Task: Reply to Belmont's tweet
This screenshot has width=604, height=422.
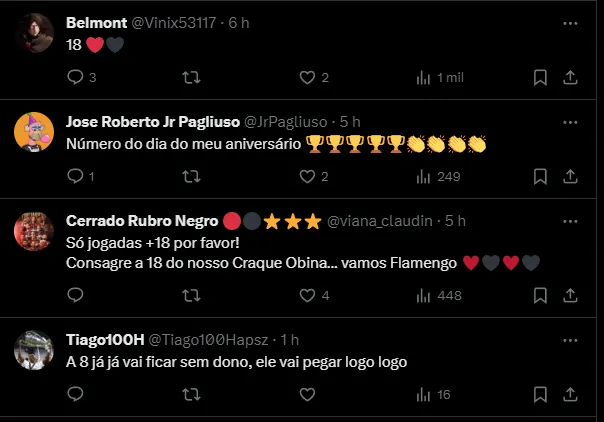Action: click(76, 77)
